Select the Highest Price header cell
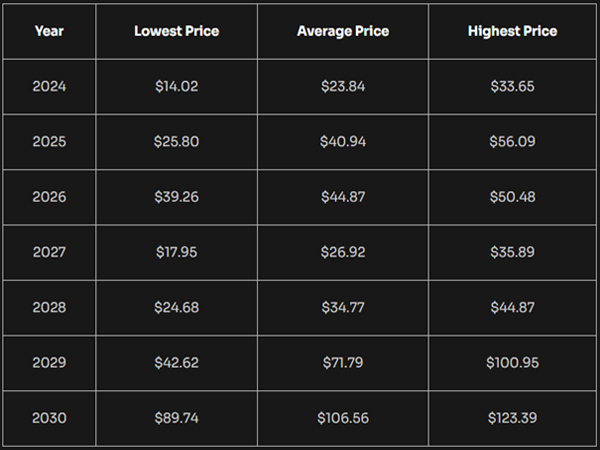The image size is (600, 450). pyautogui.click(x=512, y=31)
